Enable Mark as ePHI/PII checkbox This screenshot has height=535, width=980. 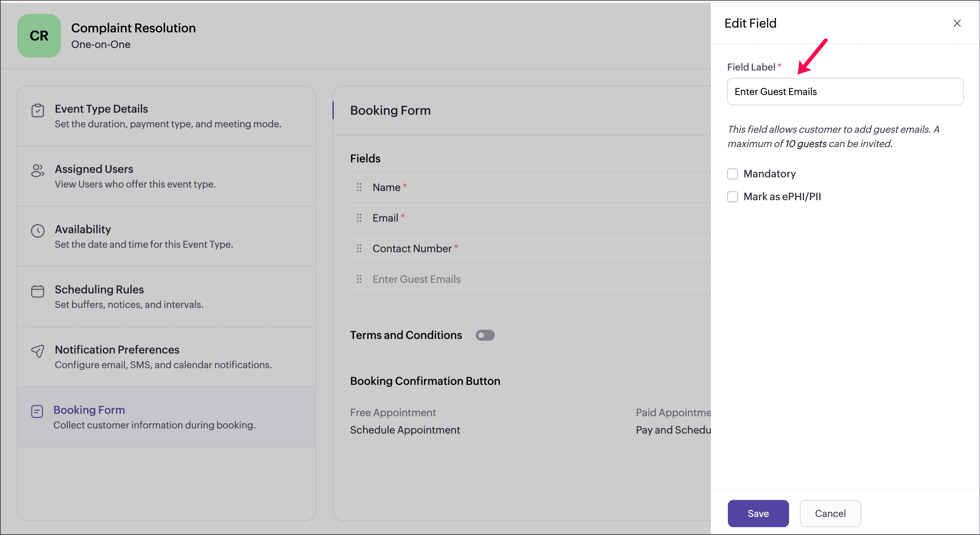pyautogui.click(x=732, y=197)
